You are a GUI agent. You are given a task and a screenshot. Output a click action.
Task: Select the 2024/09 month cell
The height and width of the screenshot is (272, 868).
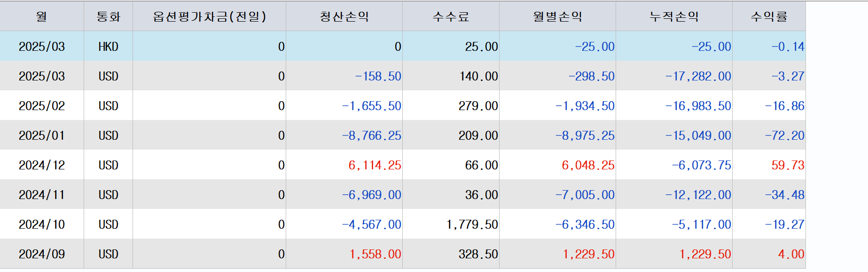42,254
